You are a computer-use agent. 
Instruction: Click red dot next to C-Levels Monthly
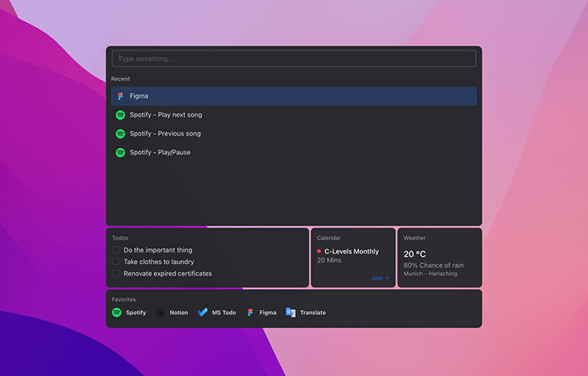tap(319, 251)
